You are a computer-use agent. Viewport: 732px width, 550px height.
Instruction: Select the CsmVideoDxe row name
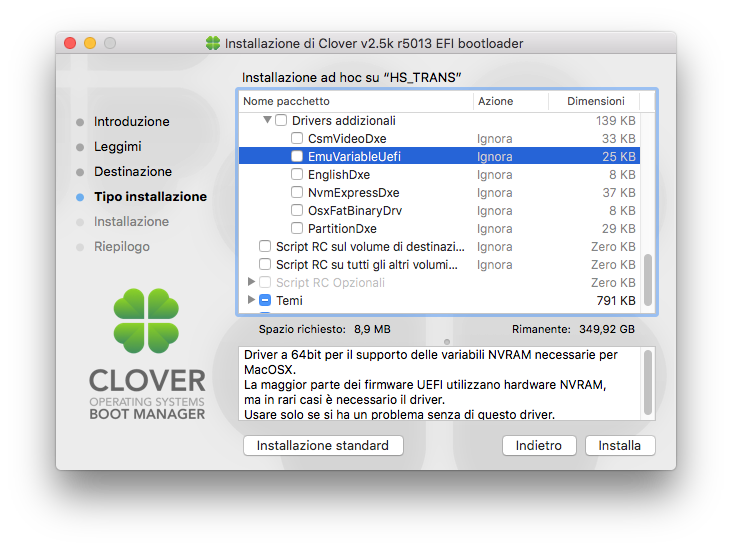[347, 139]
